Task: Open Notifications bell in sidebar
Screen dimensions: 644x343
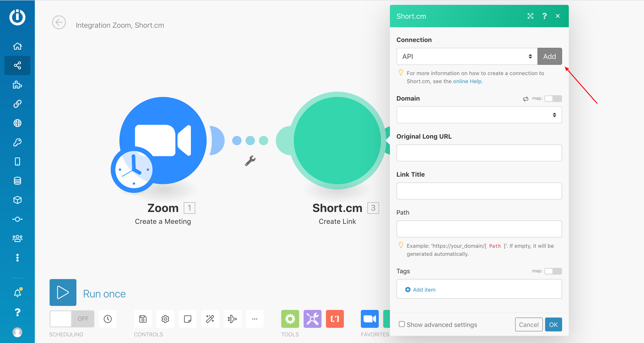Action: click(18, 293)
